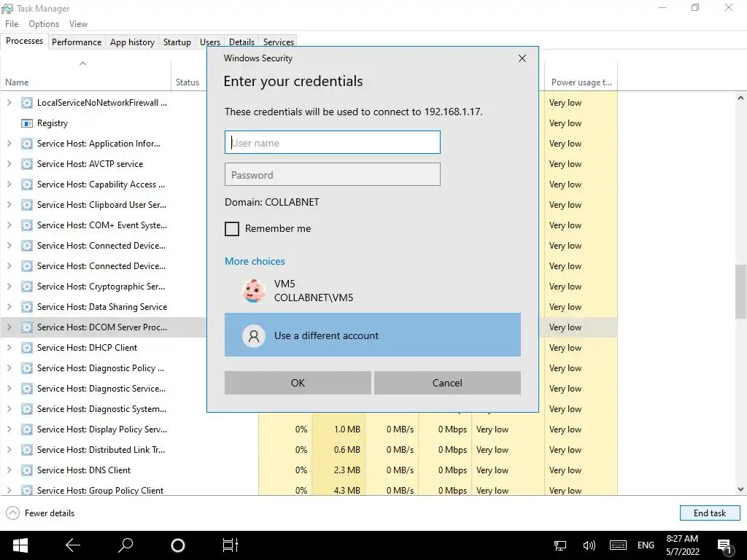This screenshot has height=560, width=747.
Task: Click the process list vertical scrollbar thumb
Action: (740, 292)
